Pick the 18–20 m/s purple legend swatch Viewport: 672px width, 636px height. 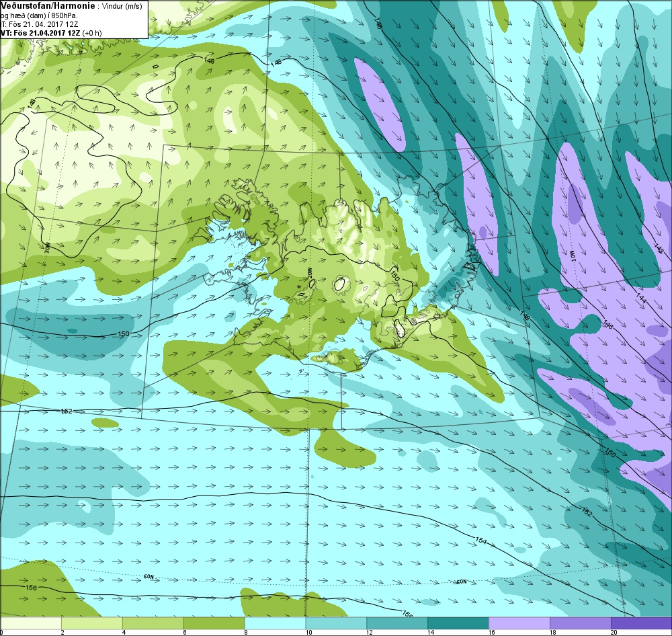pos(580,623)
